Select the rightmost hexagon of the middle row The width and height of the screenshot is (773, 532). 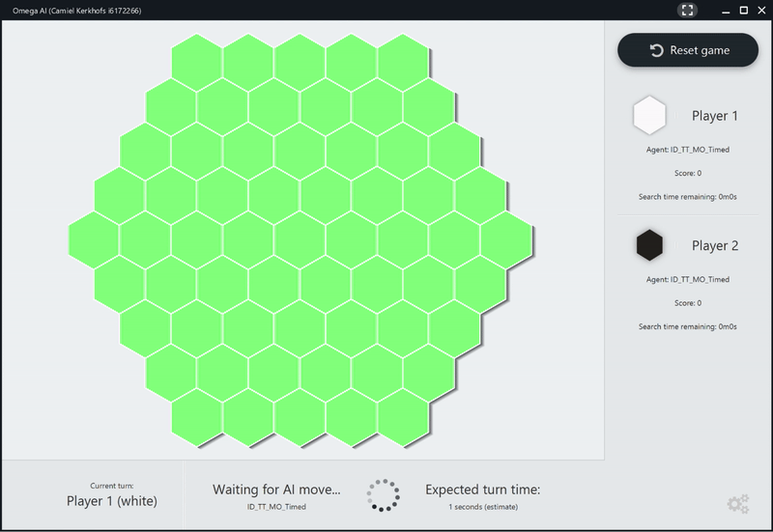506,237
